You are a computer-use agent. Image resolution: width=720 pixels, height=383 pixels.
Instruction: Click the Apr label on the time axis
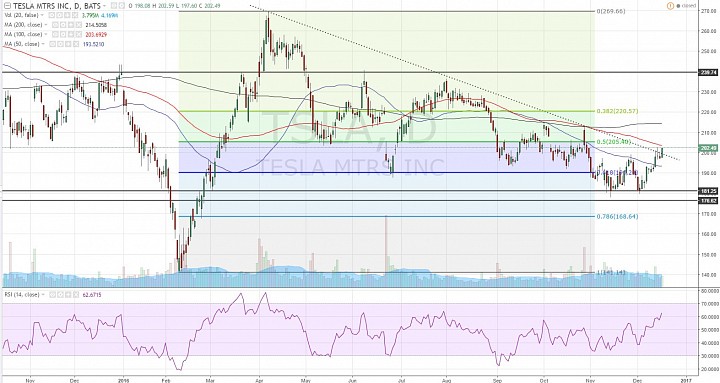click(260, 380)
